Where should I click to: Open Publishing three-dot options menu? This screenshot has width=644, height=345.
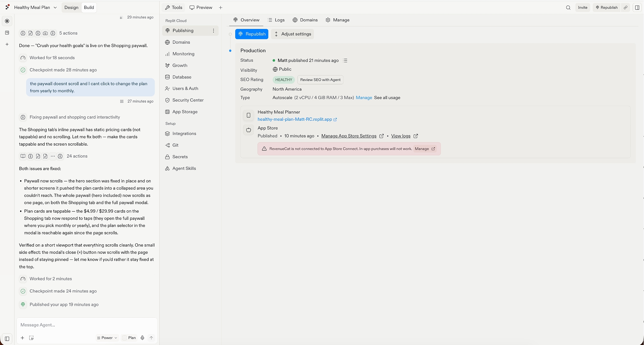(214, 31)
